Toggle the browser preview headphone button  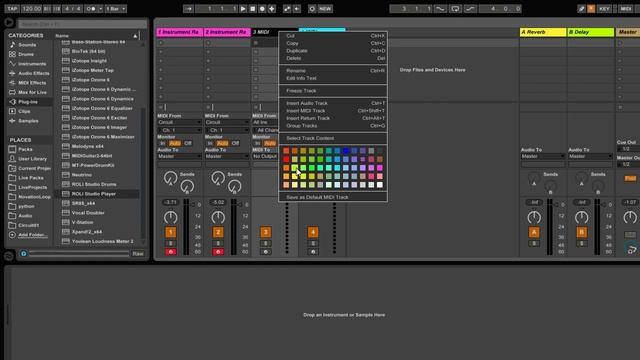pos(24,253)
